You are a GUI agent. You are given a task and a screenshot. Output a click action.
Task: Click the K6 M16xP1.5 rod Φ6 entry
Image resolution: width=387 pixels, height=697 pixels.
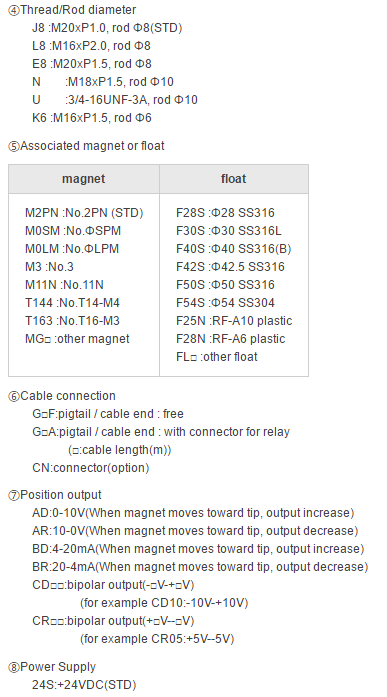tap(92, 118)
